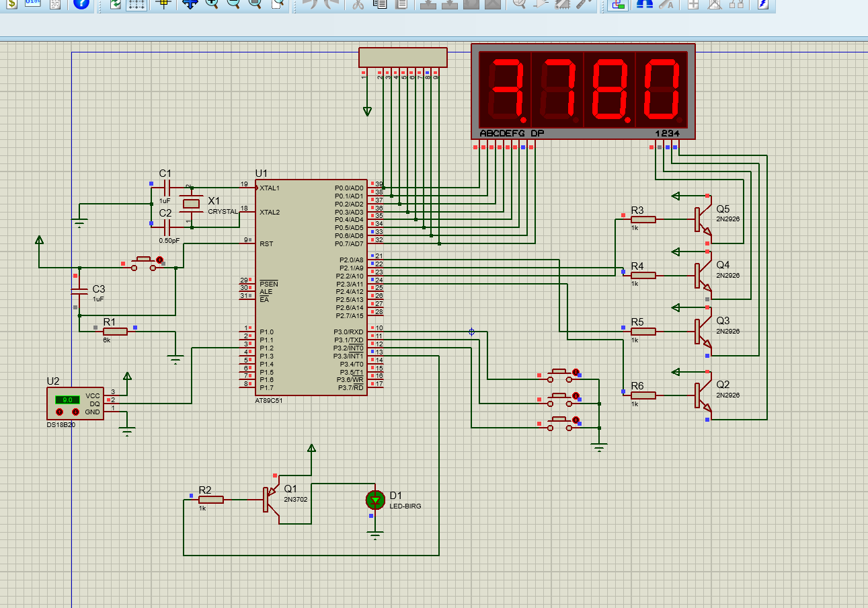Click the 'P0.0/AD0' pin label
Image resolution: width=868 pixels, height=608 pixels.
(349, 188)
